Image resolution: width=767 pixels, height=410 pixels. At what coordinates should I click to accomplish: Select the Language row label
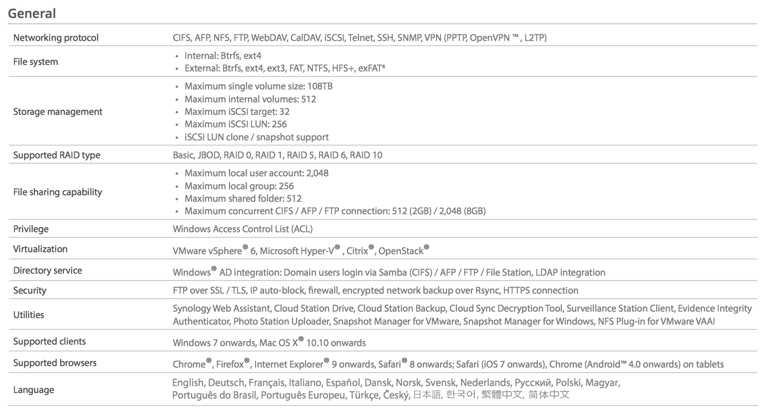point(34,390)
